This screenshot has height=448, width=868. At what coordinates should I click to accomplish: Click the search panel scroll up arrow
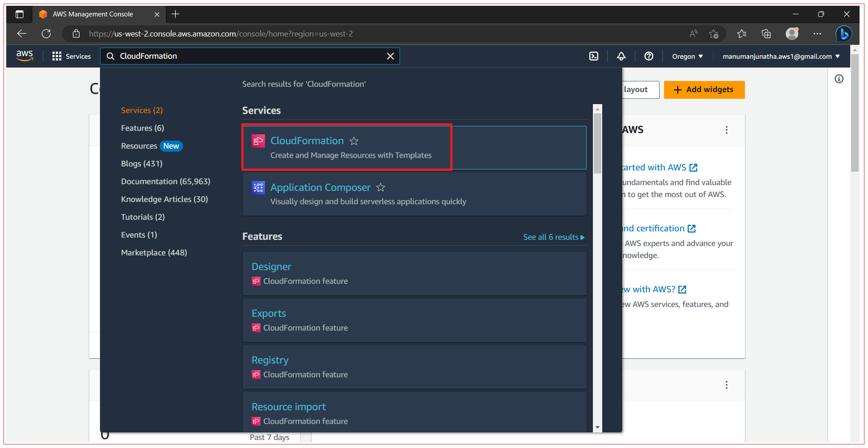[597, 109]
